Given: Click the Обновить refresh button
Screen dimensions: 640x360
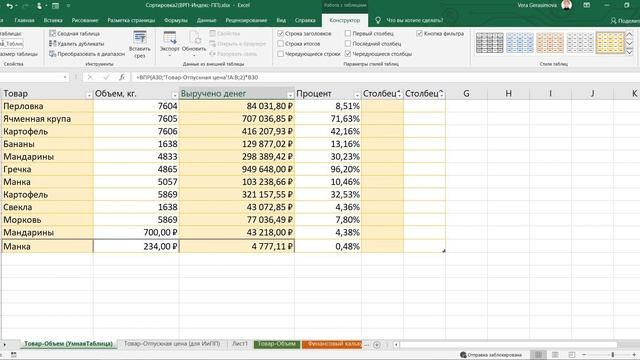Looking at the screenshot, I should coord(194,44).
